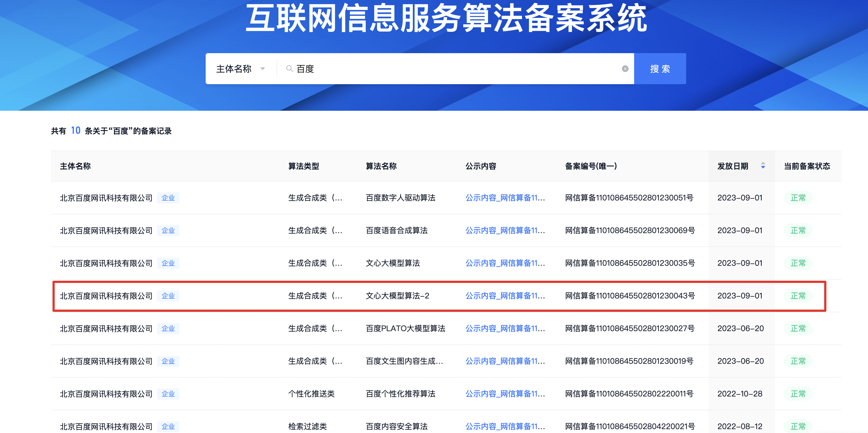Open 公示内容 link for 百度文生图内容生成 row
The image size is (868, 433).
pos(505,361)
